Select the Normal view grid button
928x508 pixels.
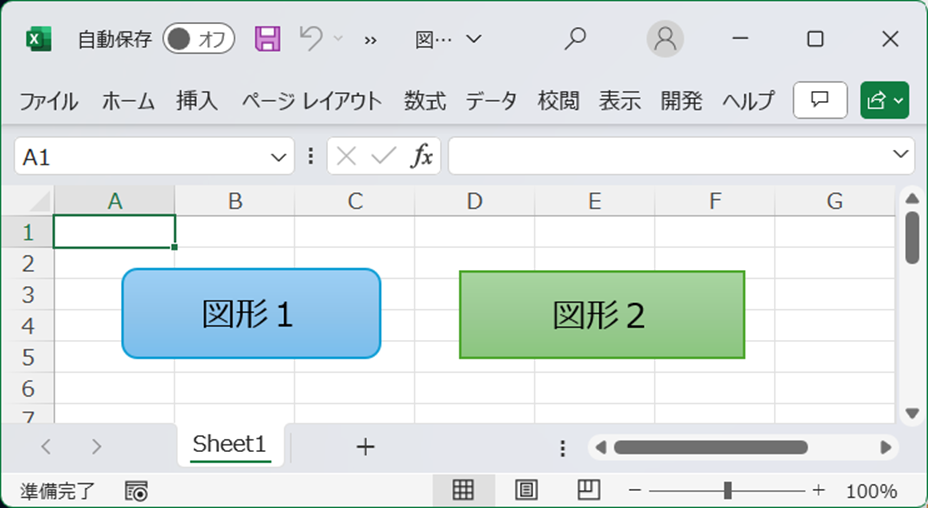[463, 490]
